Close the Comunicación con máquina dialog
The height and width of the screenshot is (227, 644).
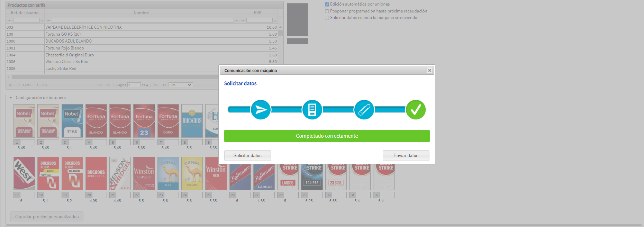coord(429,70)
